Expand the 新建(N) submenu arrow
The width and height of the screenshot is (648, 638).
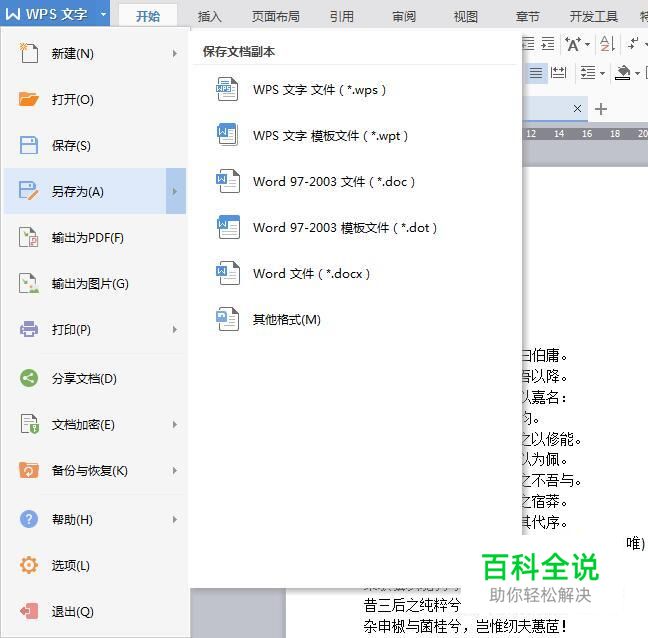175,53
